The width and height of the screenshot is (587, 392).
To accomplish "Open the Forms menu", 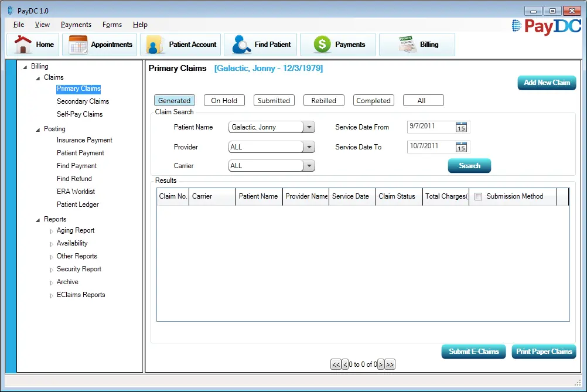I will [112, 25].
